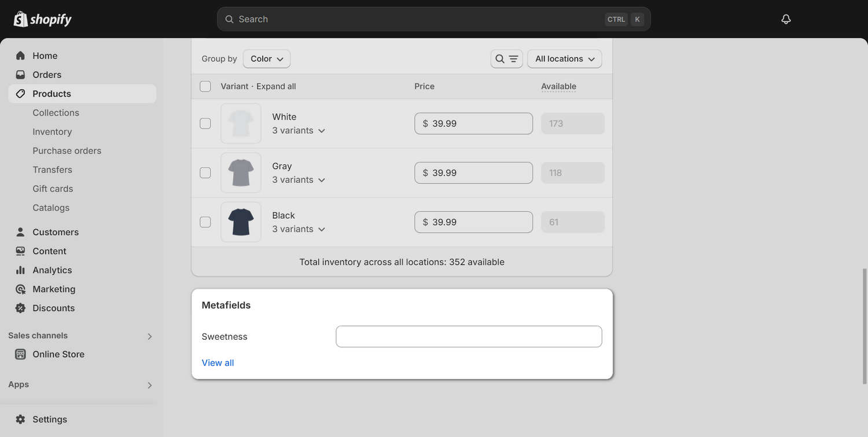868x437 pixels.
Task: Expand Black 3 variants
Action: (x=299, y=229)
